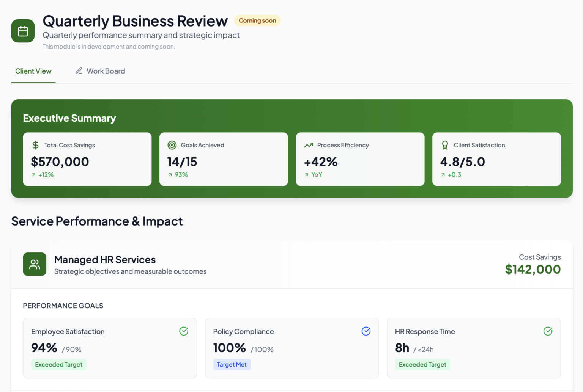583x392 pixels.
Task: Click the Exceeded Target badge under HR Response Time
Action: (423, 364)
